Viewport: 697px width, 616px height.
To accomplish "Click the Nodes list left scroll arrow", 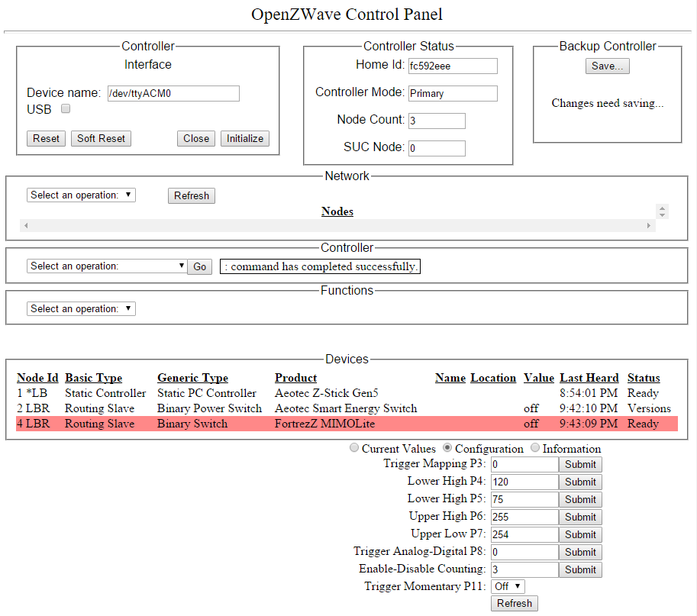I will pos(26,225).
